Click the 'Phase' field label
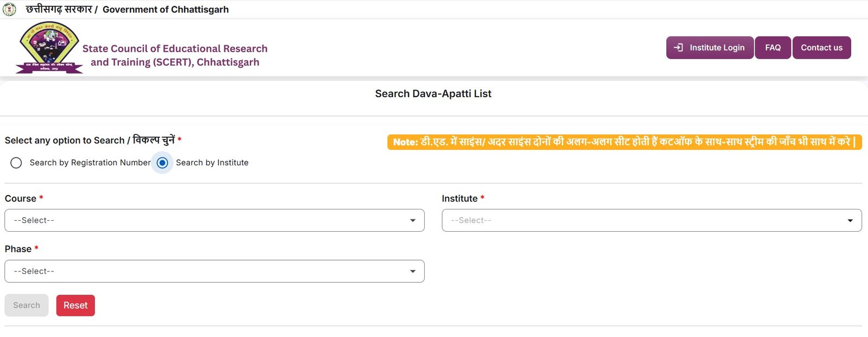The image size is (868, 337). tap(18, 249)
